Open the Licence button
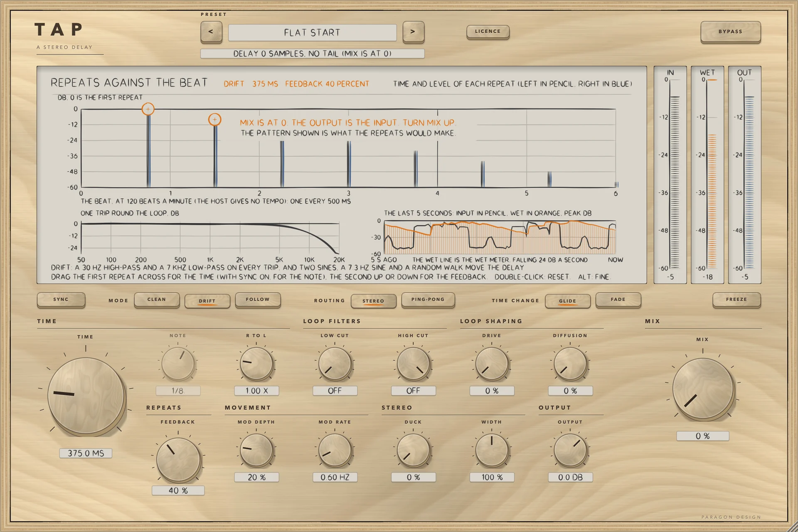The image size is (798, 532). coord(488,32)
